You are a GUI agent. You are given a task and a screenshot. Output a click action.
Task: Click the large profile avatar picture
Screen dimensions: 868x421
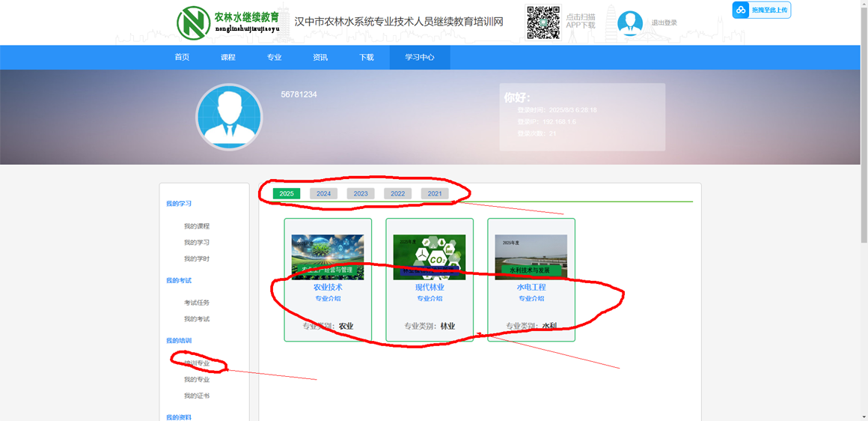click(x=229, y=117)
